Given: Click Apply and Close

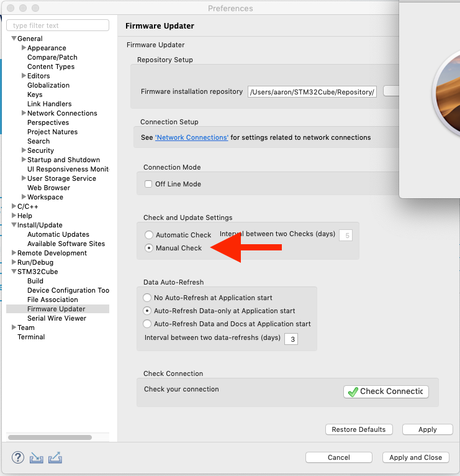Looking at the screenshot, I should (416, 457).
